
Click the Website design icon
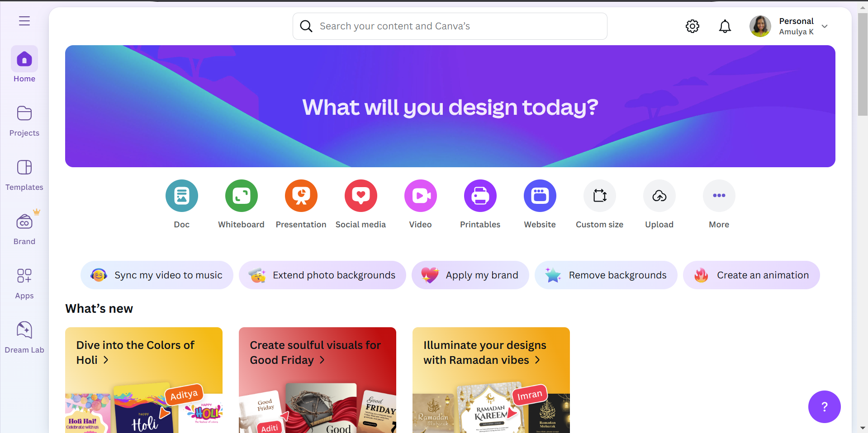[x=540, y=196]
